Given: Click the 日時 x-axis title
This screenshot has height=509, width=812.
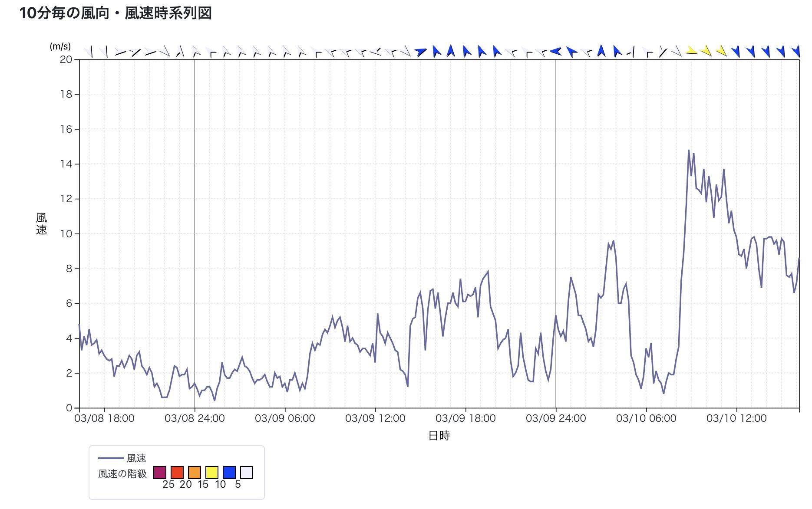Looking at the screenshot, I should coord(439,436).
